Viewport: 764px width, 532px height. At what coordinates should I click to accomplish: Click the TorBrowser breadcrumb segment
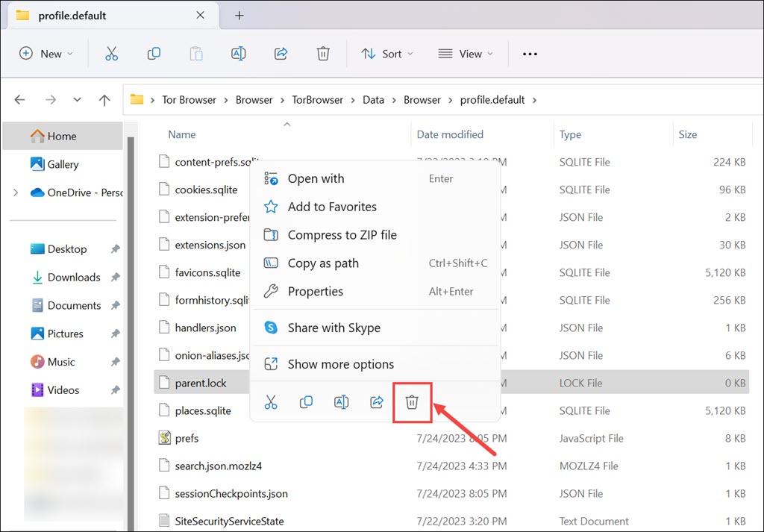317,100
